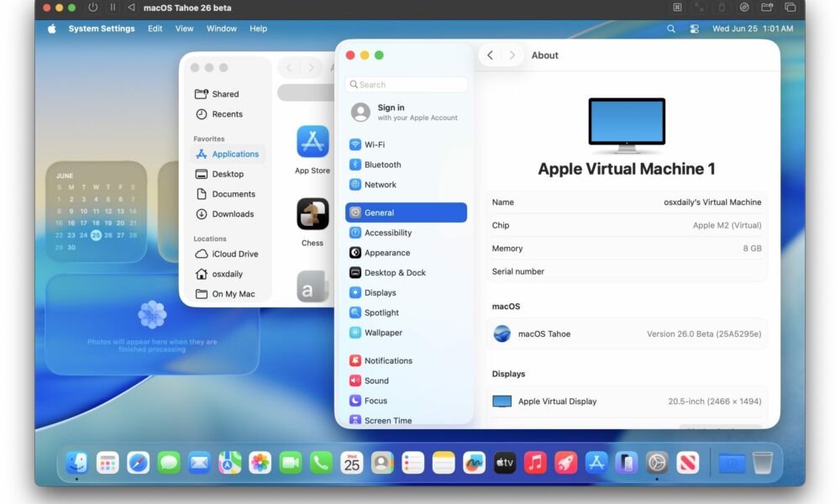Open Finder from the Dock
The image size is (840, 504).
tap(77, 463)
